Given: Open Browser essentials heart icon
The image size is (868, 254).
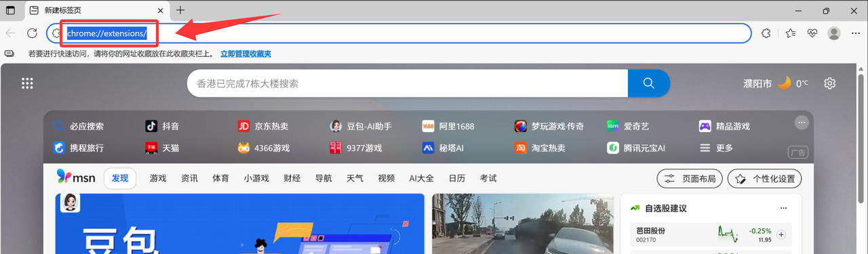Looking at the screenshot, I should click(x=812, y=33).
